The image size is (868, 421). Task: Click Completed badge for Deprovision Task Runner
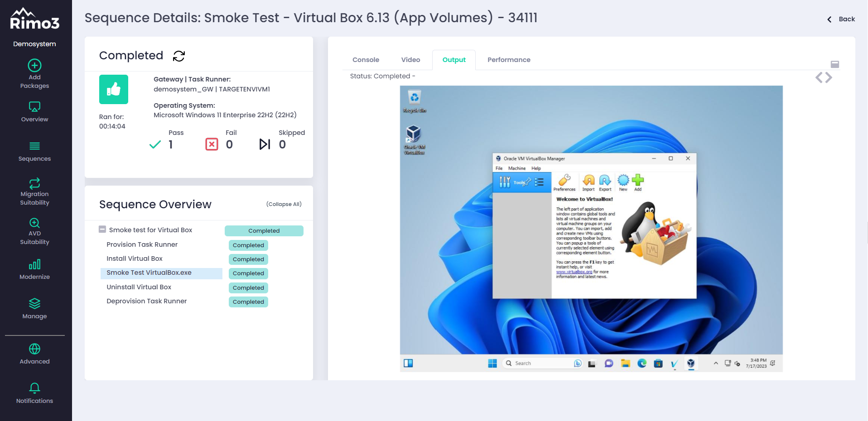tap(248, 302)
